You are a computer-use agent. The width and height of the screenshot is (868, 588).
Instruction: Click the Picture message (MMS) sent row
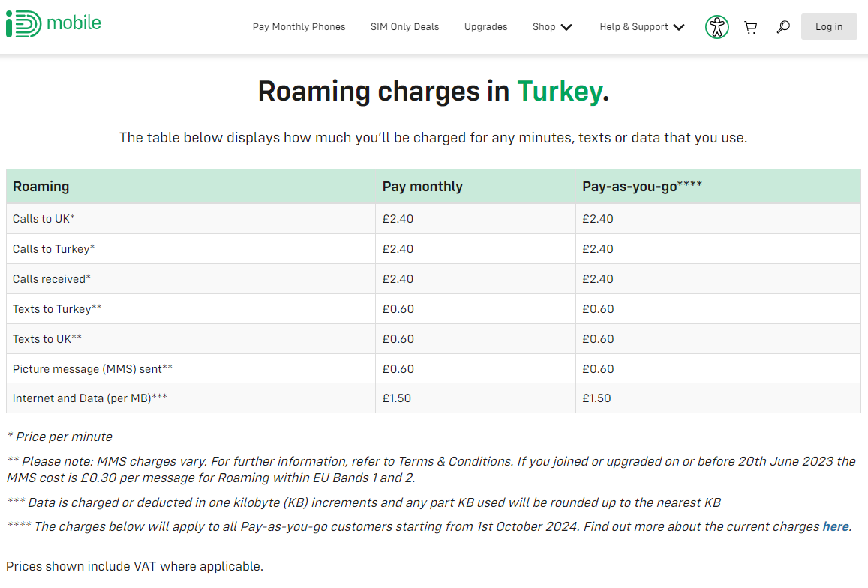[434, 369]
